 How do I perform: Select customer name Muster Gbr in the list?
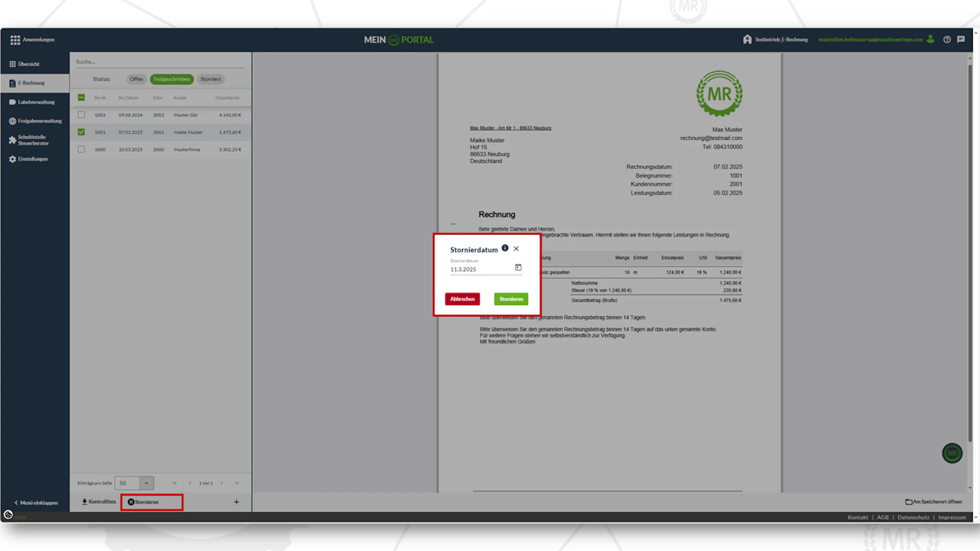click(186, 115)
